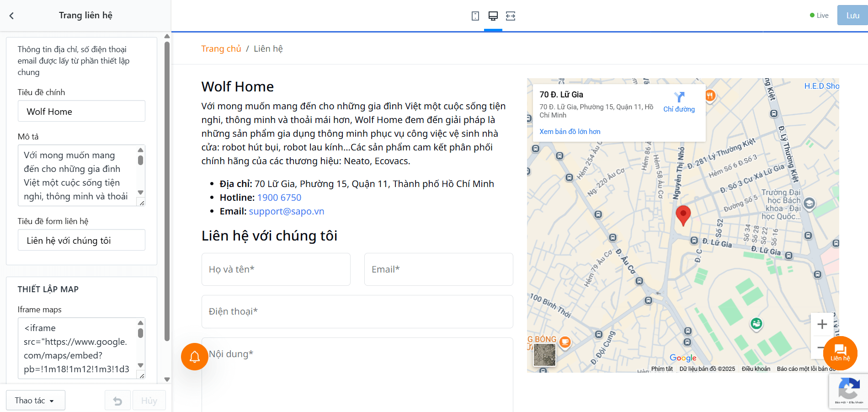Click the orange notification bell icon

(x=195, y=357)
